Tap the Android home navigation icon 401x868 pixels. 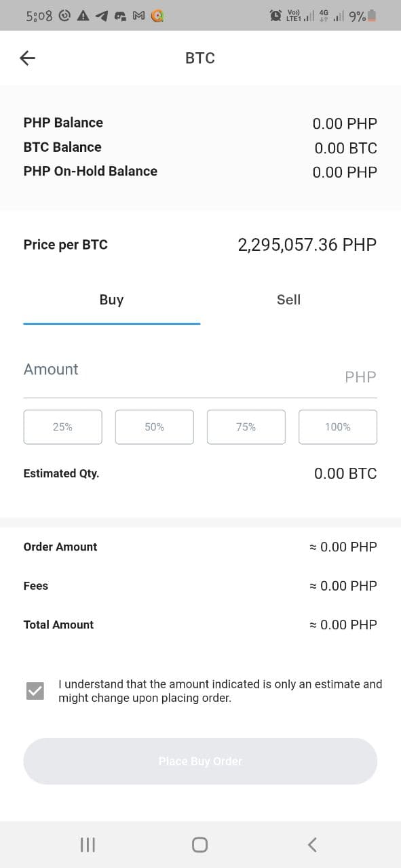199,844
